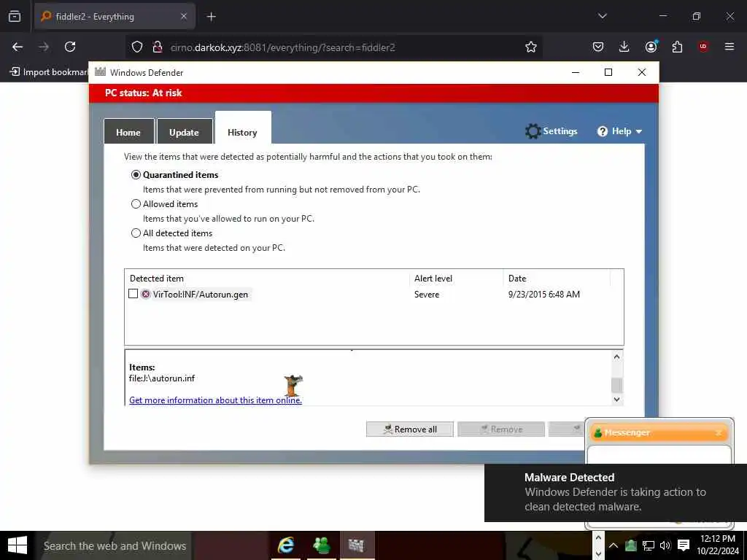This screenshot has width=747, height=560.
Task: Switch to the Home tab
Action: tap(128, 133)
